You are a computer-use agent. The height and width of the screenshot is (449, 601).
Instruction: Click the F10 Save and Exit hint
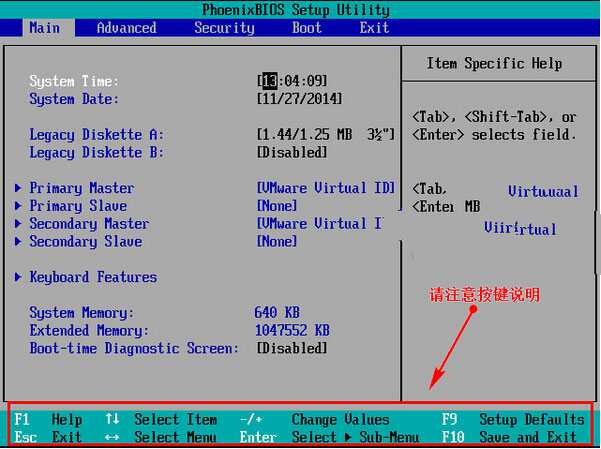tap(509, 437)
